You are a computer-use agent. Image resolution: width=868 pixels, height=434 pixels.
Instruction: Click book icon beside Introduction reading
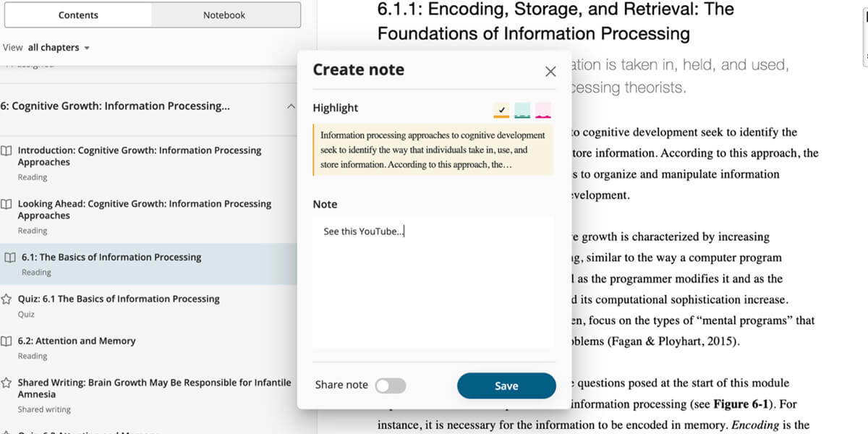coord(7,151)
